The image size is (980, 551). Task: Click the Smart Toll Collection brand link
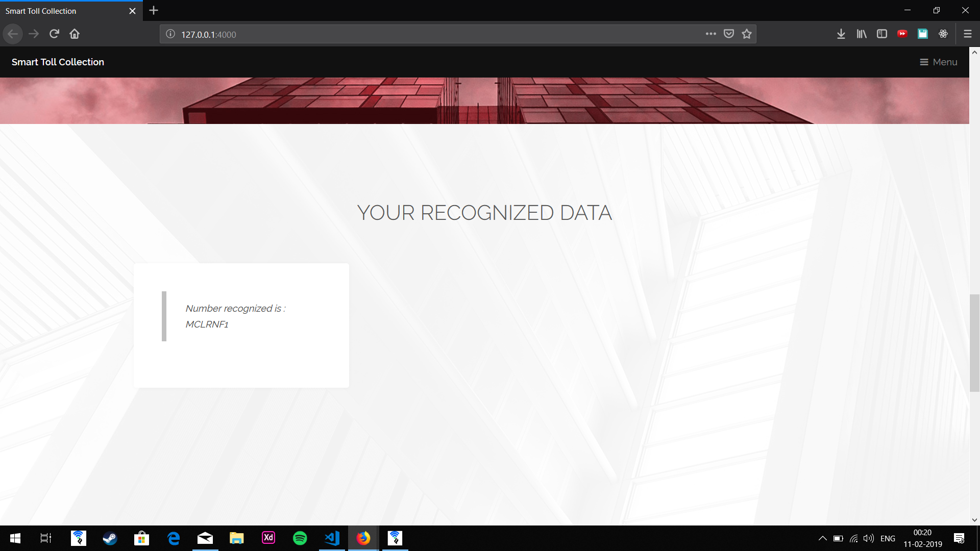point(58,62)
